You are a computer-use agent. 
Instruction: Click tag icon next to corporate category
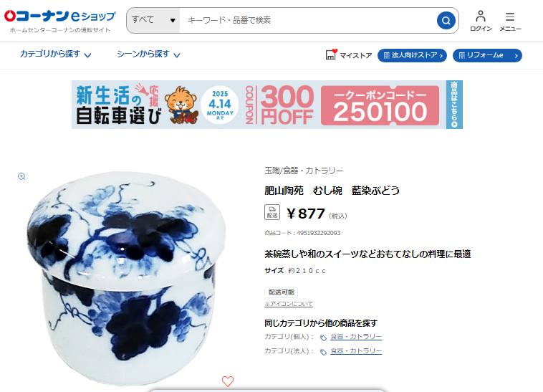tap(323, 352)
